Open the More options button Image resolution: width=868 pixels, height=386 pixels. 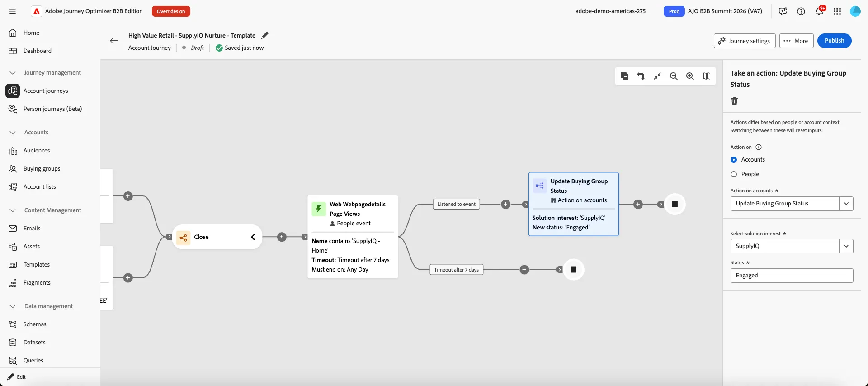point(796,41)
